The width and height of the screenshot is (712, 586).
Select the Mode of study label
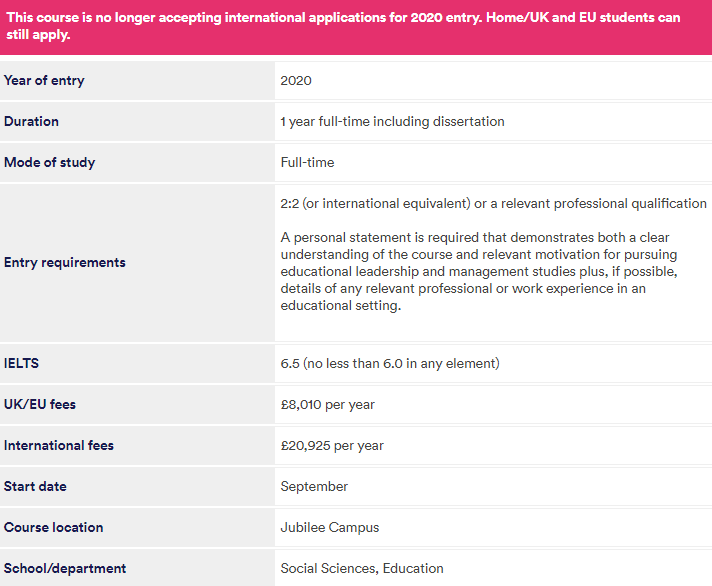pyautogui.click(x=49, y=163)
